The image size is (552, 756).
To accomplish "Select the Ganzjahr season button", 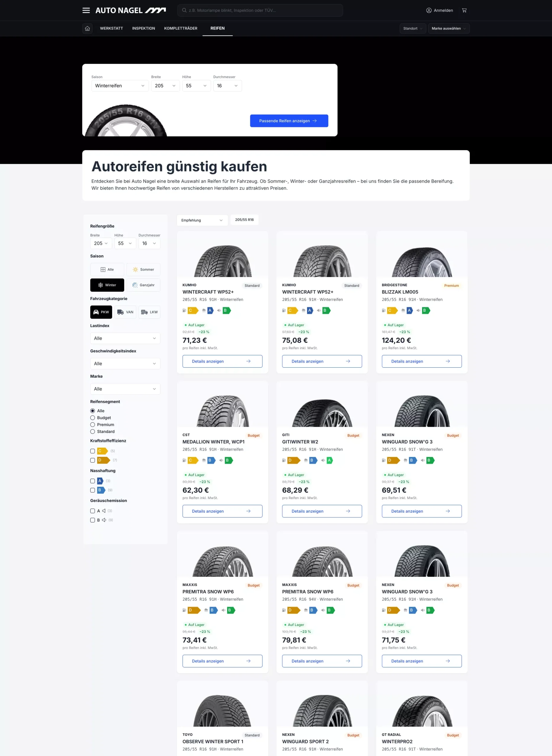I will click(143, 285).
